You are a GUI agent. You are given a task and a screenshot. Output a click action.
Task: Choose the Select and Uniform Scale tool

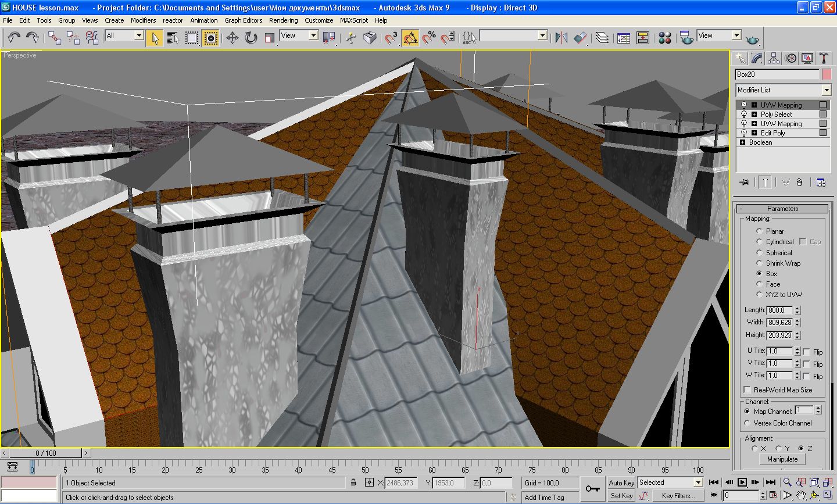click(269, 38)
